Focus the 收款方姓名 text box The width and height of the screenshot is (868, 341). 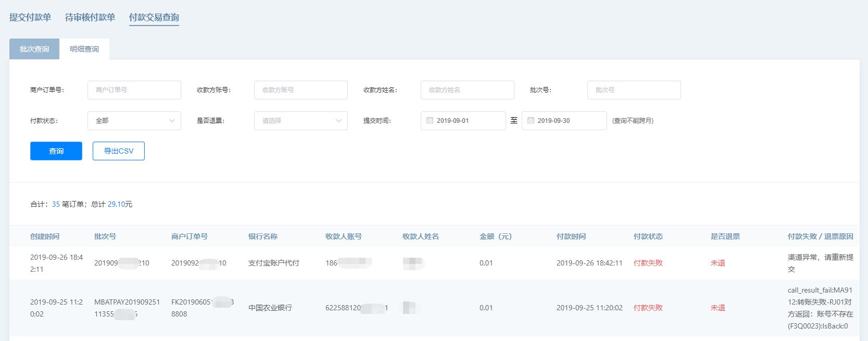pos(468,90)
